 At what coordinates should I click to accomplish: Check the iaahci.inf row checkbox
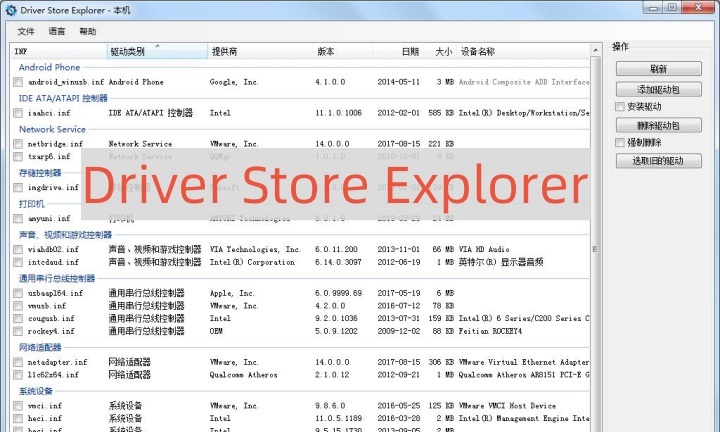coord(18,113)
